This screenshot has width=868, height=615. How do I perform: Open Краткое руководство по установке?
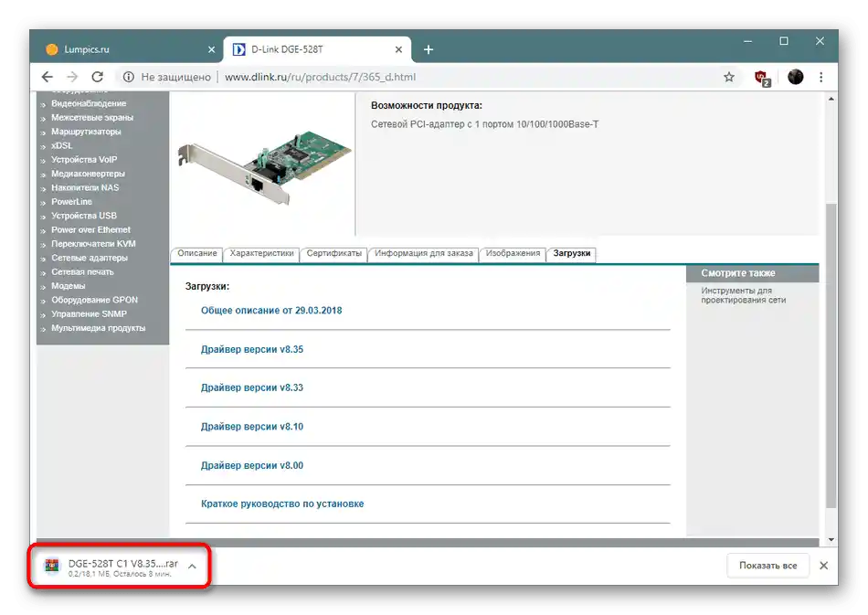[282, 504]
